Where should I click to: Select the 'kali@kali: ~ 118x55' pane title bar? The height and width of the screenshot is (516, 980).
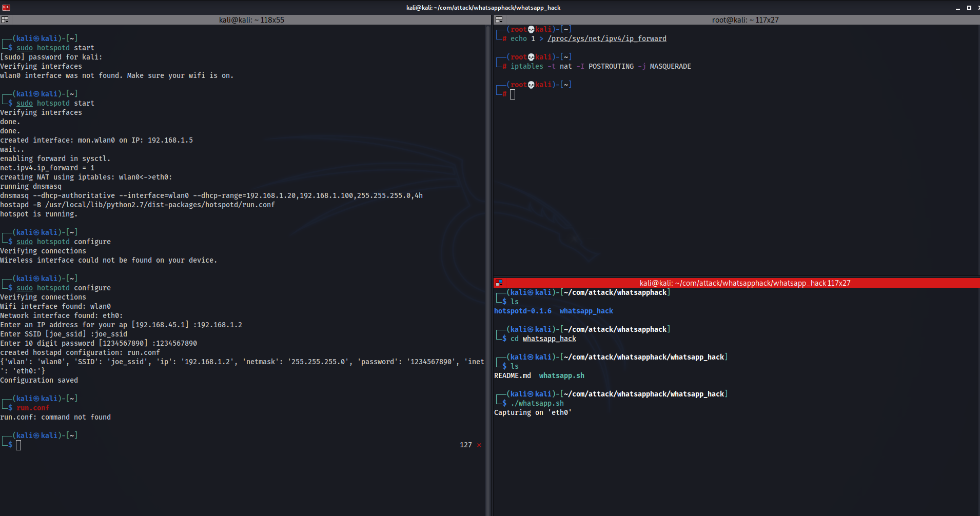(x=251, y=19)
